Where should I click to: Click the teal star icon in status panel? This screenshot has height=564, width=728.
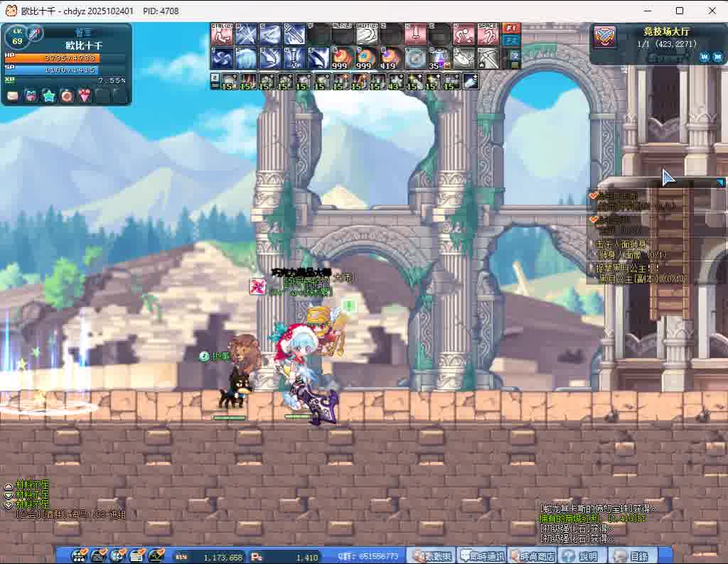tap(48, 95)
